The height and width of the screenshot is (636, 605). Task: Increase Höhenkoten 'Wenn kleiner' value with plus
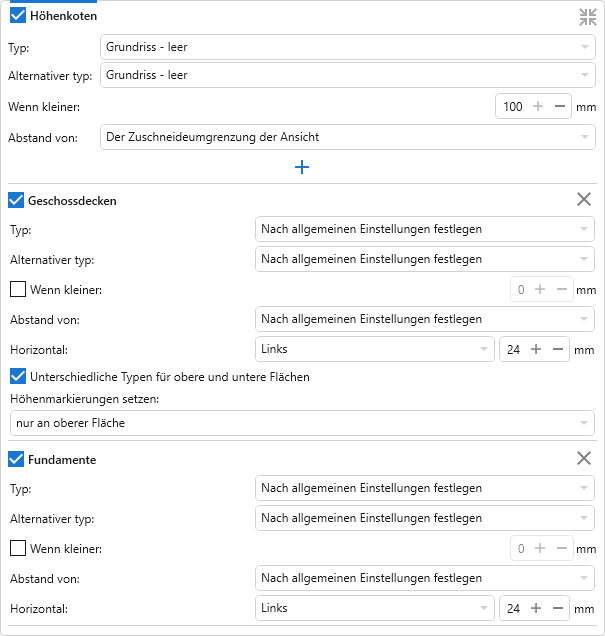tap(539, 106)
